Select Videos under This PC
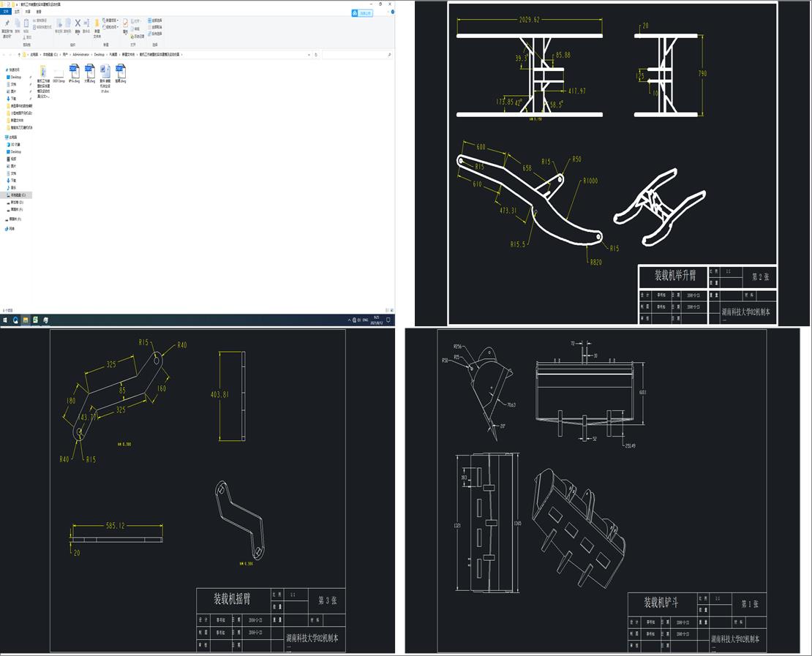The image size is (812, 656). tap(12, 159)
